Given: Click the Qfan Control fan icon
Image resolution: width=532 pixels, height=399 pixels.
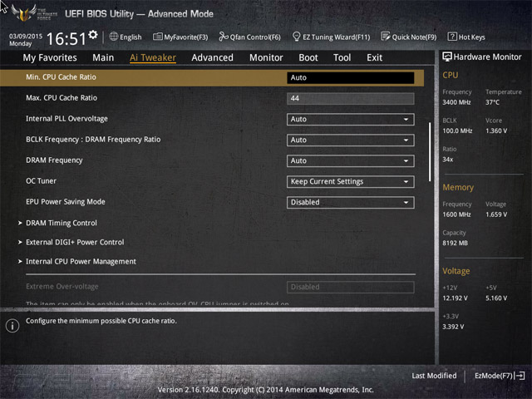Looking at the screenshot, I should [224, 37].
